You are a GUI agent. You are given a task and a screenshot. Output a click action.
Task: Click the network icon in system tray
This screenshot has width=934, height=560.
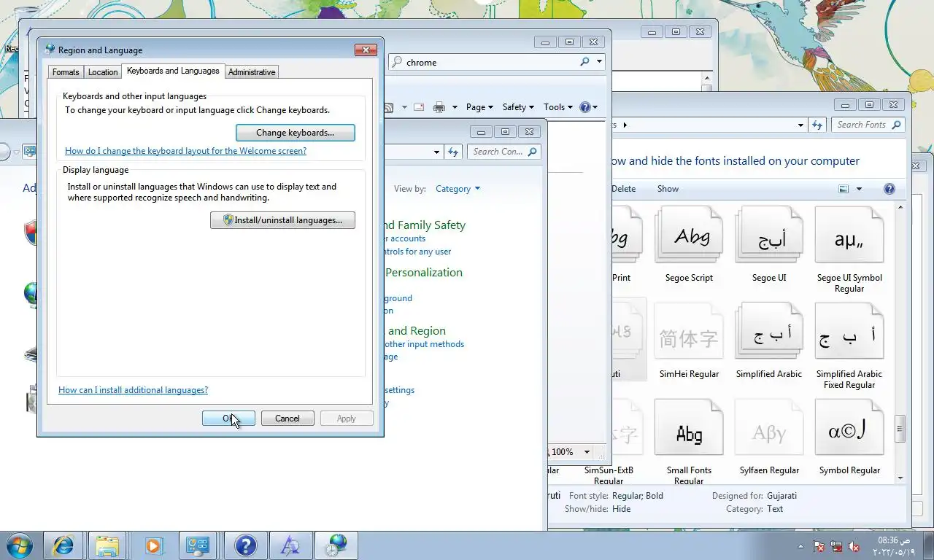coord(836,546)
